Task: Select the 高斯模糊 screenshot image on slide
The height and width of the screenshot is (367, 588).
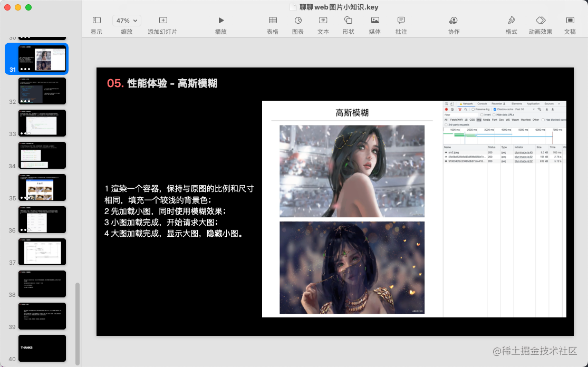Action: 352,209
